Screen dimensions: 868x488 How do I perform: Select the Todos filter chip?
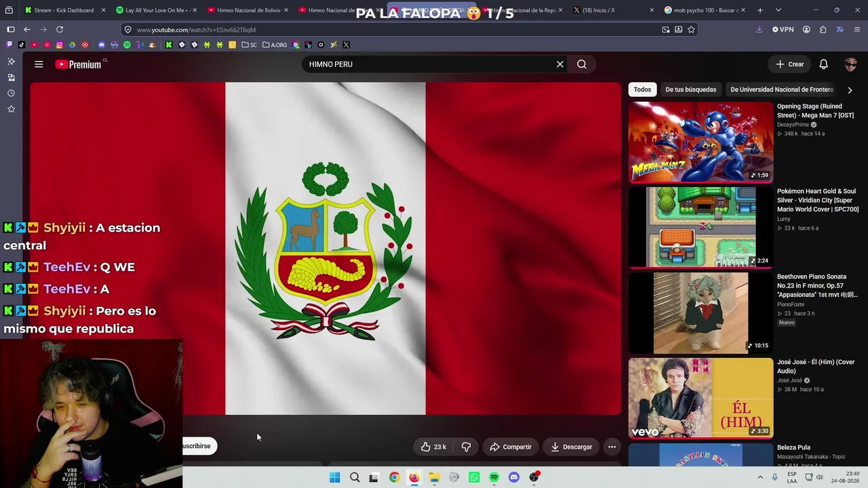point(642,89)
